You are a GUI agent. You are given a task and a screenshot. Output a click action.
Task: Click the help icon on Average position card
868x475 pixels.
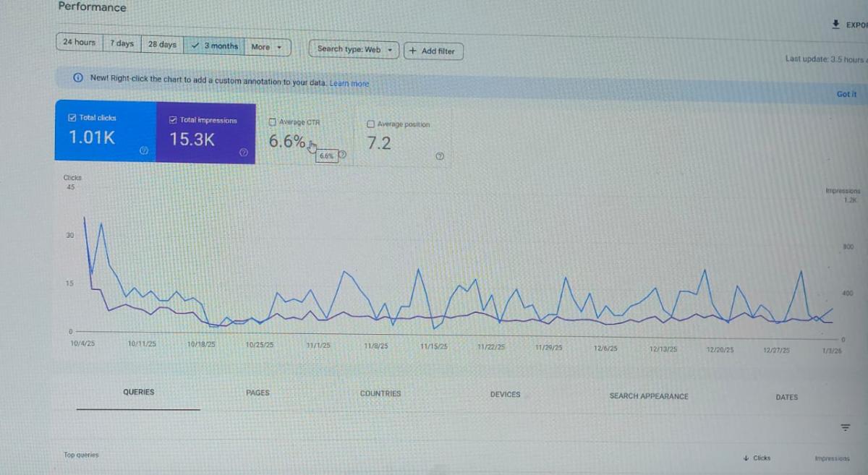tap(439, 155)
